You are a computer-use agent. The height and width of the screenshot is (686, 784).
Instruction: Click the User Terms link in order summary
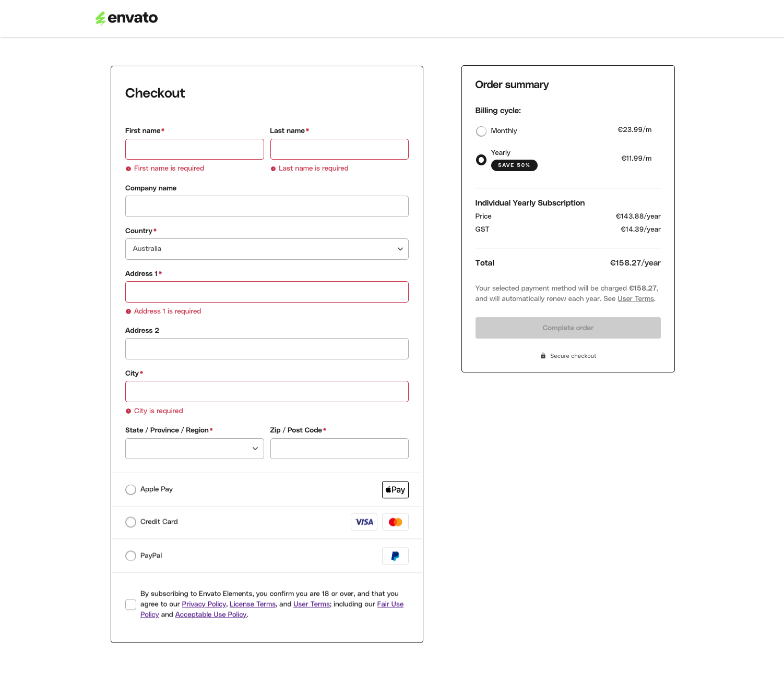point(636,298)
